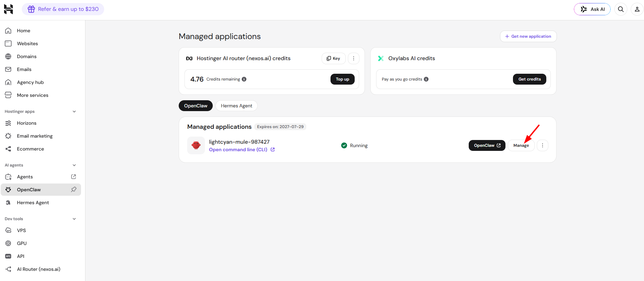
Task: Click the Emails envelope icon
Action: [x=9, y=69]
